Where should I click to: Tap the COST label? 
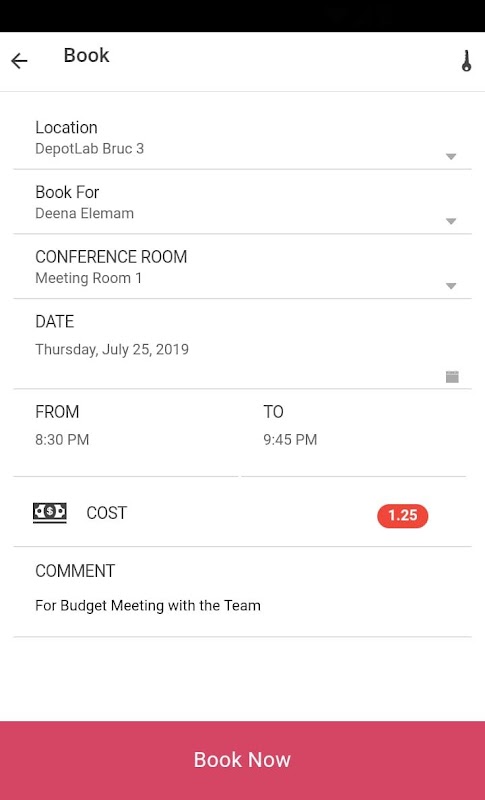click(107, 513)
